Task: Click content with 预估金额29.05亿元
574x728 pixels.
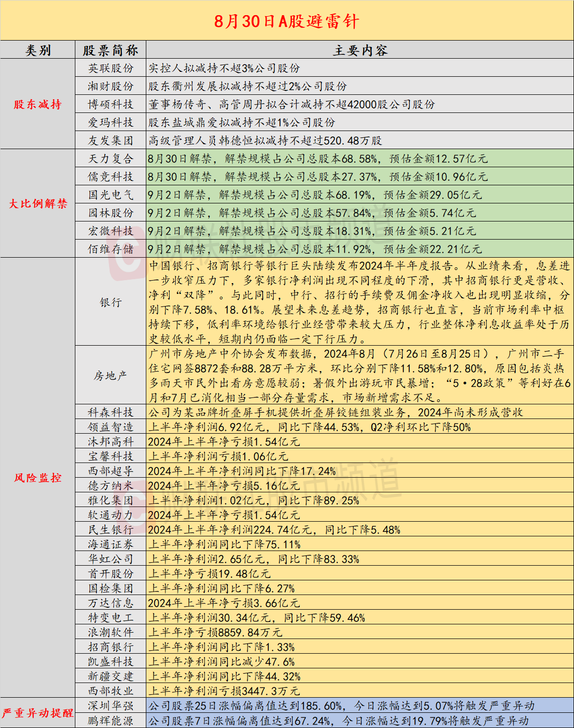Action: click(x=360, y=195)
